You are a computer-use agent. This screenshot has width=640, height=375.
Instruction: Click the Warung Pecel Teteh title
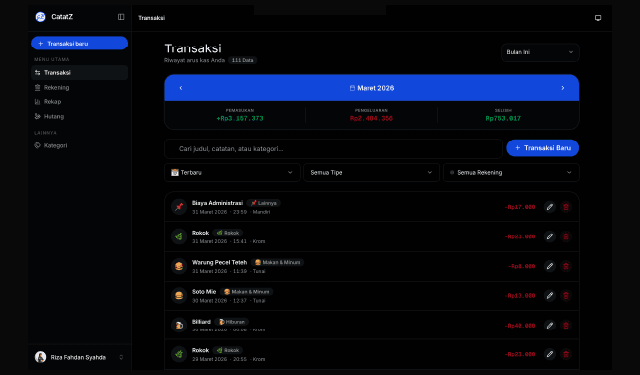tap(220, 262)
